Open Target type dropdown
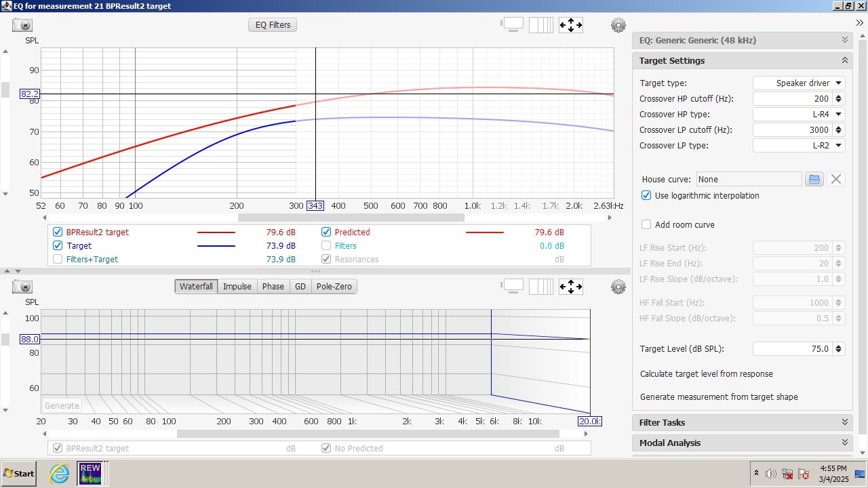This screenshot has width=868, height=488. tap(799, 83)
